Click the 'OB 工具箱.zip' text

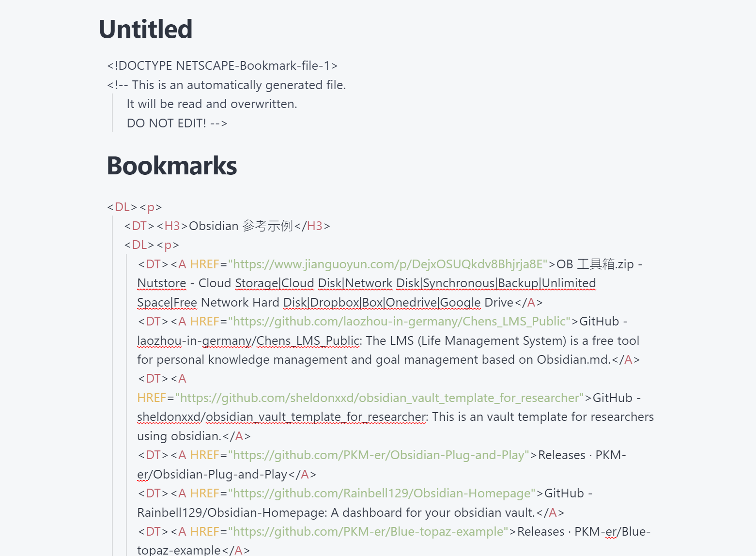(x=595, y=264)
